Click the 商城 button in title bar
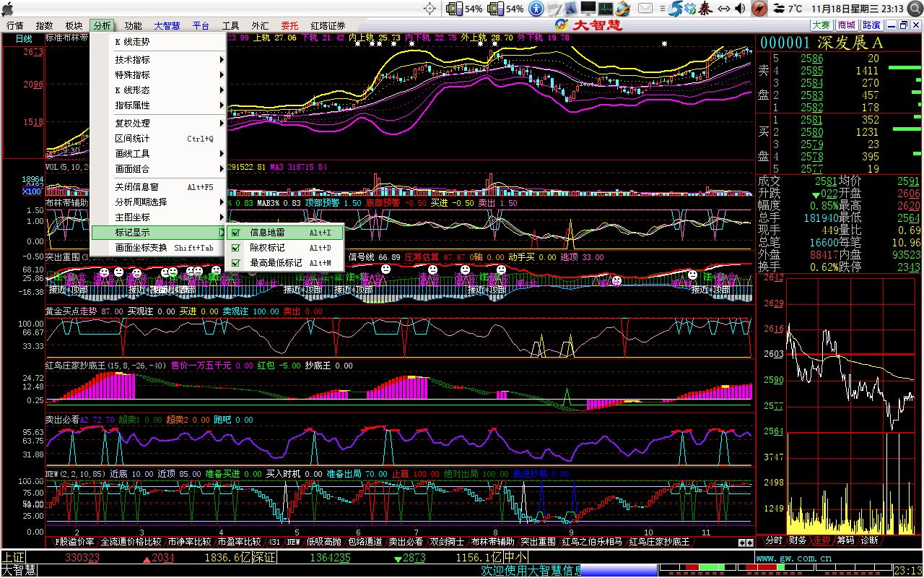The height and width of the screenshot is (578, 924). pyautogui.click(x=846, y=25)
